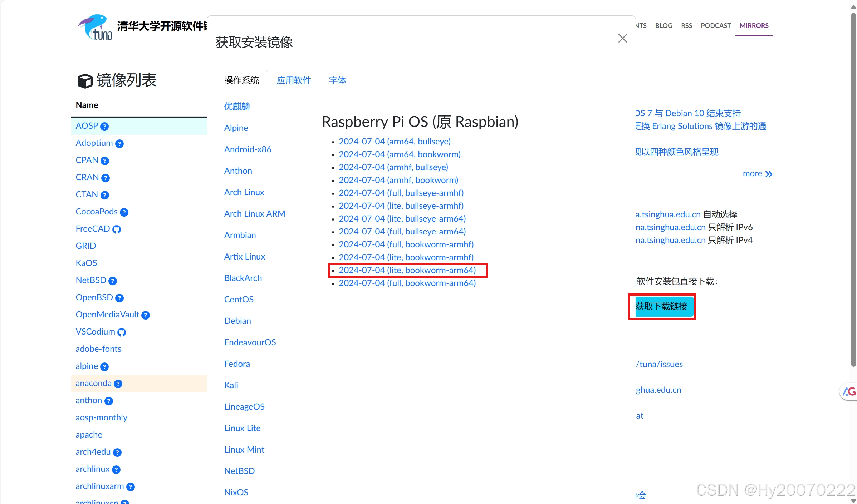Click the help icon next to AOSP
The height and width of the screenshot is (504, 857).
point(104,127)
